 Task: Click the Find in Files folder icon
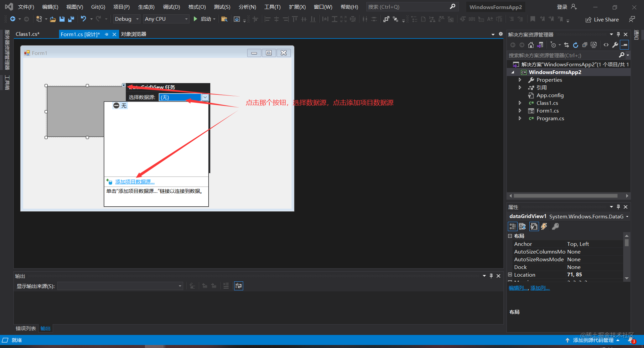pos(224,19)
